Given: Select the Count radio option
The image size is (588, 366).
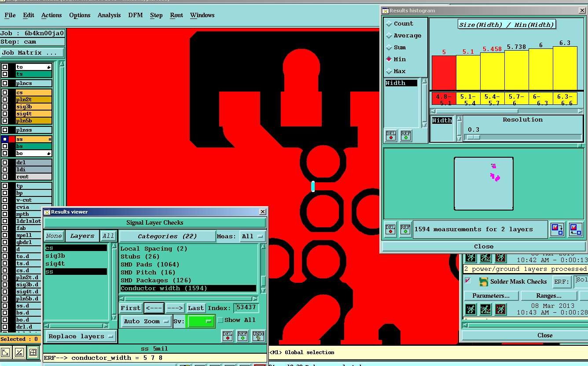Looking at the screenshot, I should point(389,24).
